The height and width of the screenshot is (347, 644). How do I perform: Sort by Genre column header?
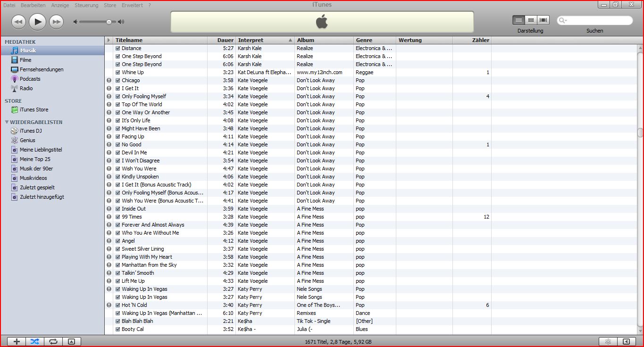pyautogui.click(x=375, y=40)
